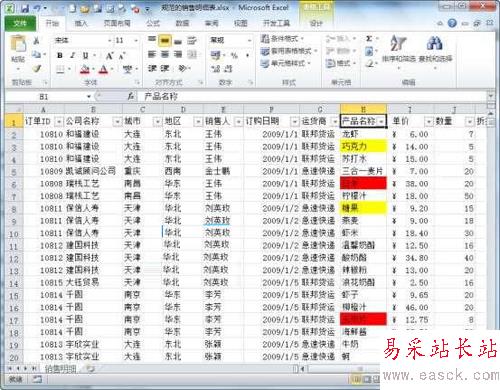Click the Top Align icon
This screenshot has width=500, height=390.
(152, 40)
